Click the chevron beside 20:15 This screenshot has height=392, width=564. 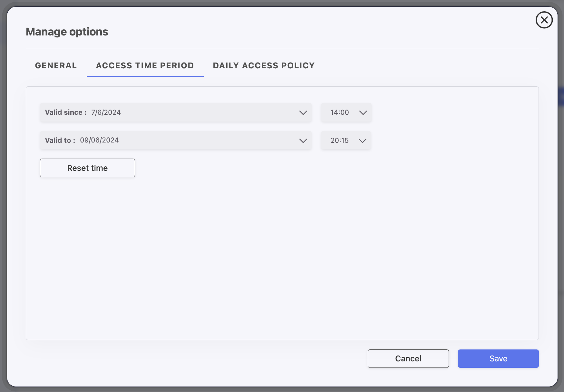click(x=362, y=141)
